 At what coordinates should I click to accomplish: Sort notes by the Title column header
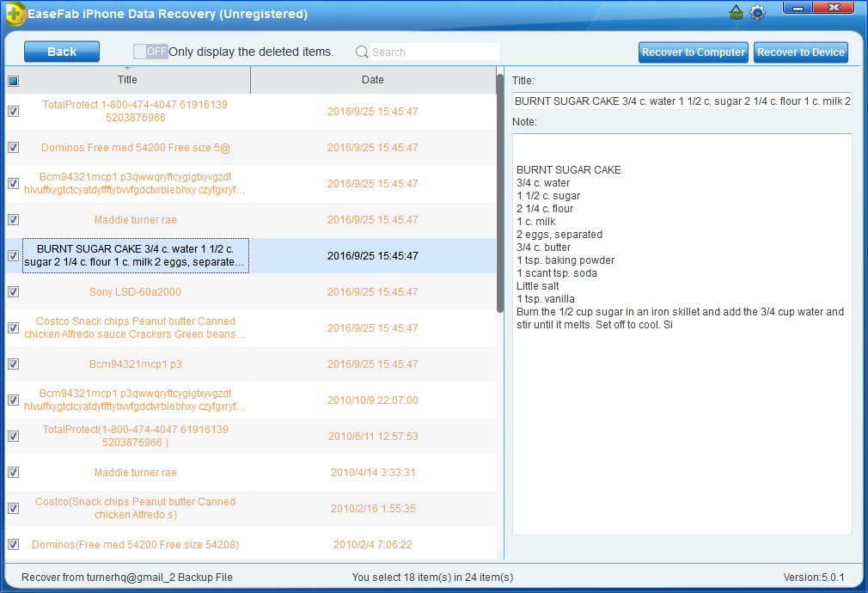tap(127, 80)
